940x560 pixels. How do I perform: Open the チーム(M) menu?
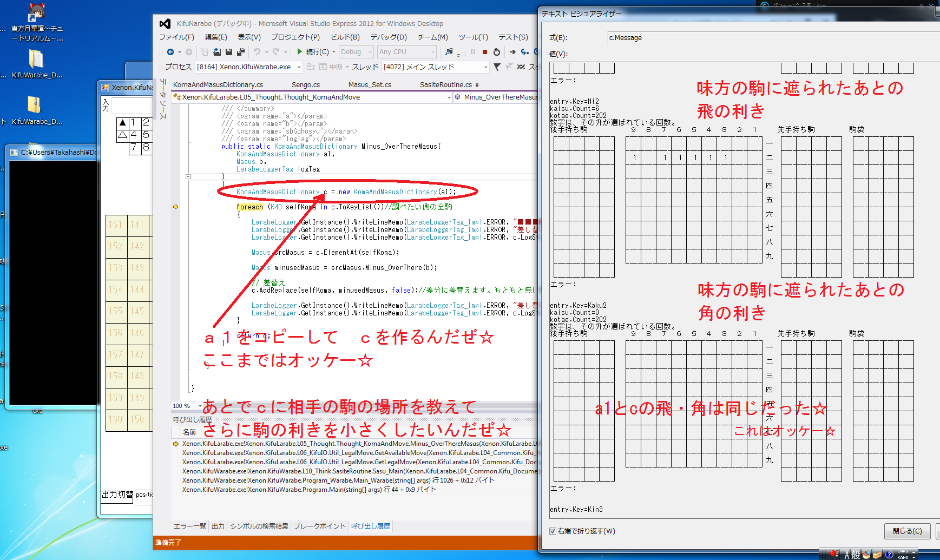[x=433, y=37]
